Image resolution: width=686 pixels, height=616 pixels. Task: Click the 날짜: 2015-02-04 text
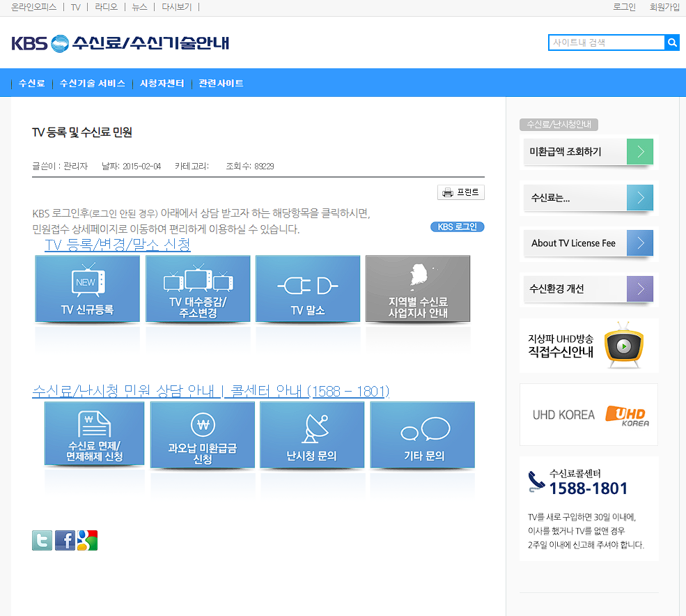131,167
